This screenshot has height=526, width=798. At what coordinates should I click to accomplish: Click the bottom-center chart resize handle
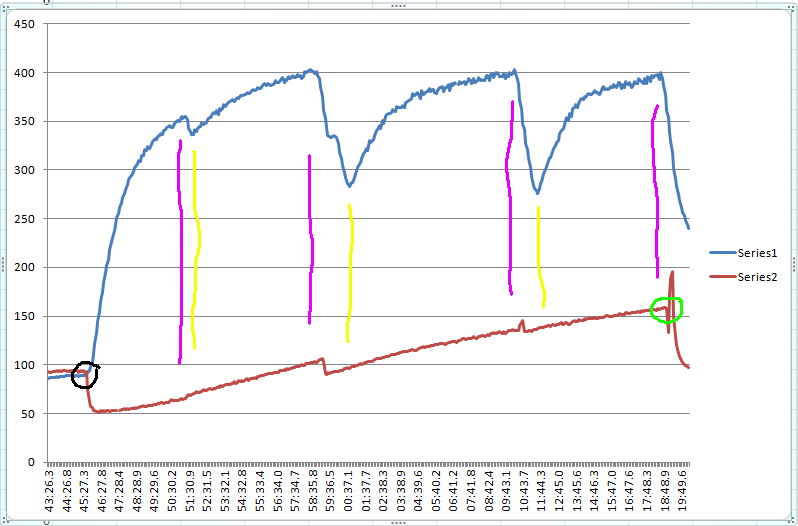pos(398,522)
